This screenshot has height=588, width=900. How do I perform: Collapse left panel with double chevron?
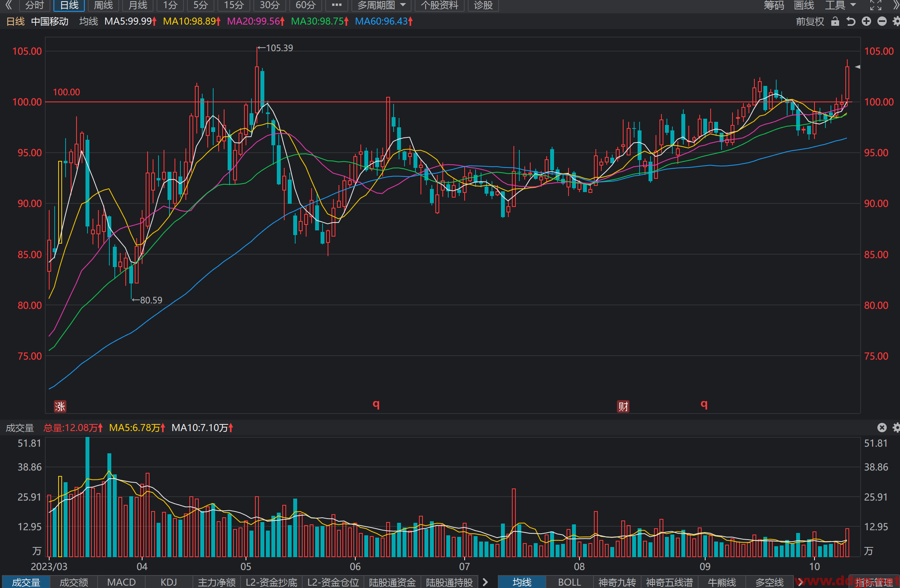9,5
